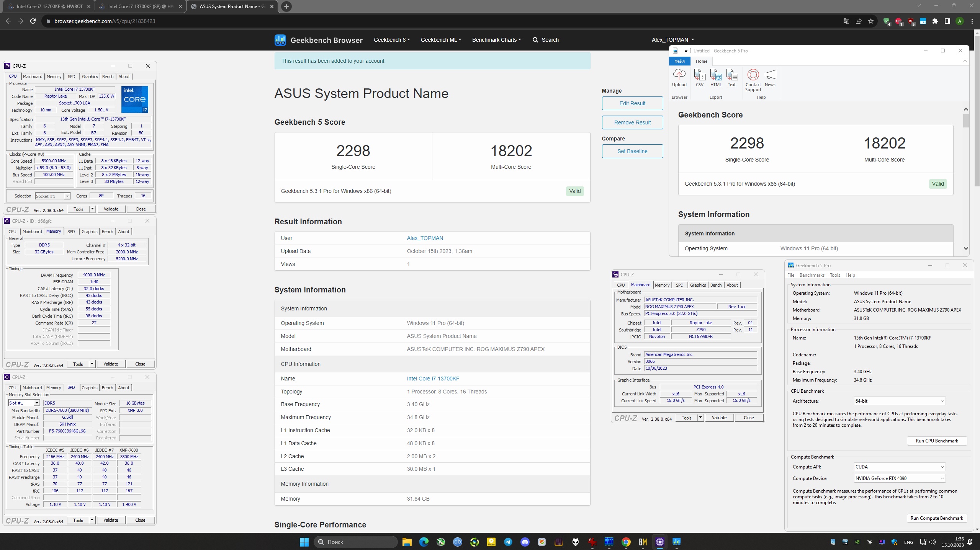Bookmark this page with the star icon
Screen dimensions: 980x550
pos(870,21)
